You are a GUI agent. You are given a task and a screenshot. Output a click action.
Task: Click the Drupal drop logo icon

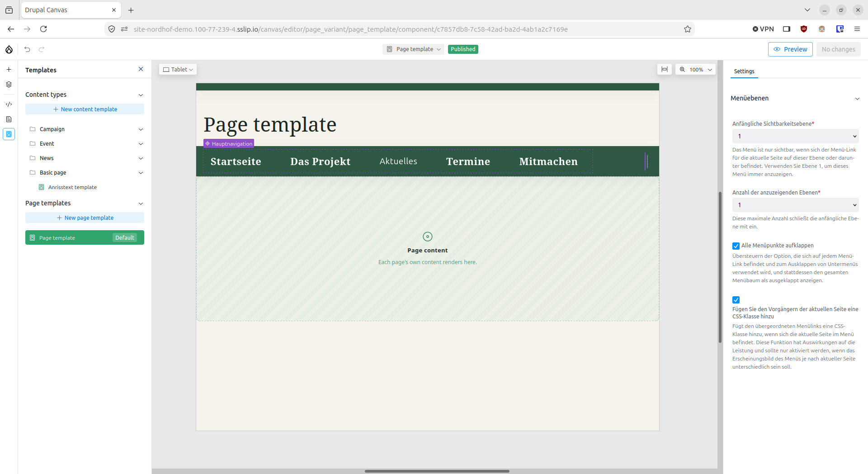pyautogui.click(x=9, y=49)
